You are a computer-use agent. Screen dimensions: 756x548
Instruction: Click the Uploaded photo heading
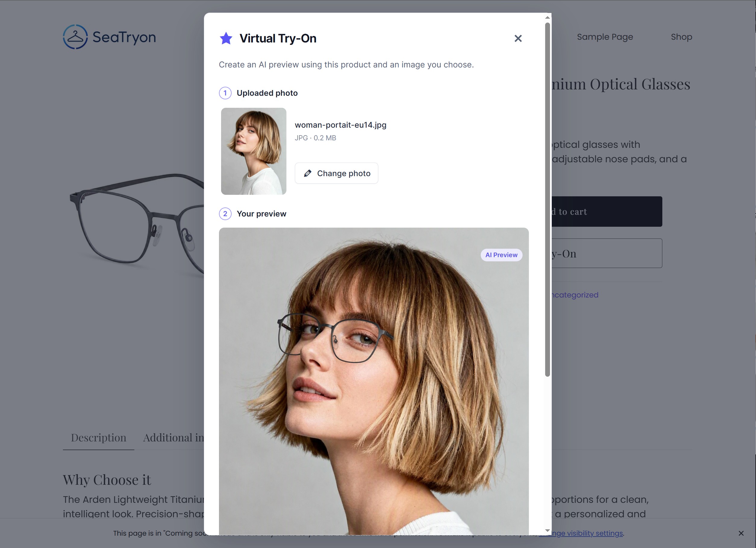point(267,93)
